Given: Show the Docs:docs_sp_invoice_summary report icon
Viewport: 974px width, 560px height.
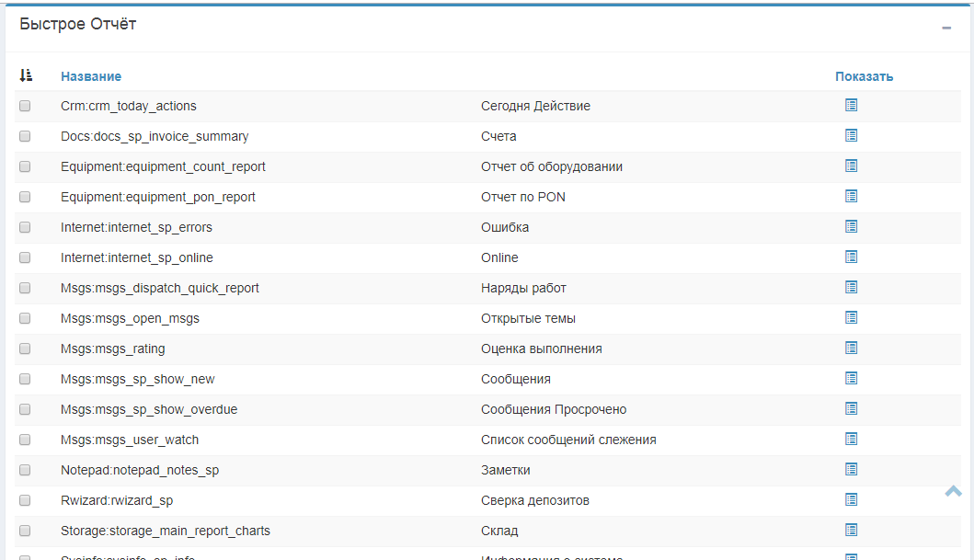Looking at the screenshot, I should [851, 136].
